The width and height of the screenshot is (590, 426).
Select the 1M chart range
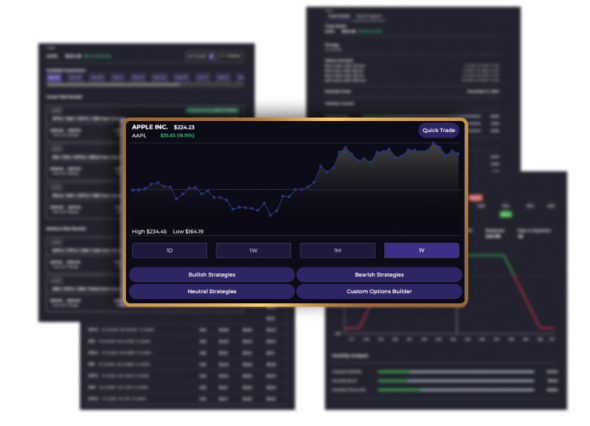point(338,250)
